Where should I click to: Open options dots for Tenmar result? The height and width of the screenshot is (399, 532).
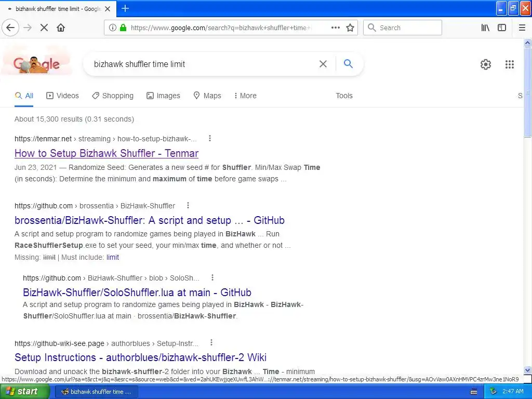click(210, 138)
